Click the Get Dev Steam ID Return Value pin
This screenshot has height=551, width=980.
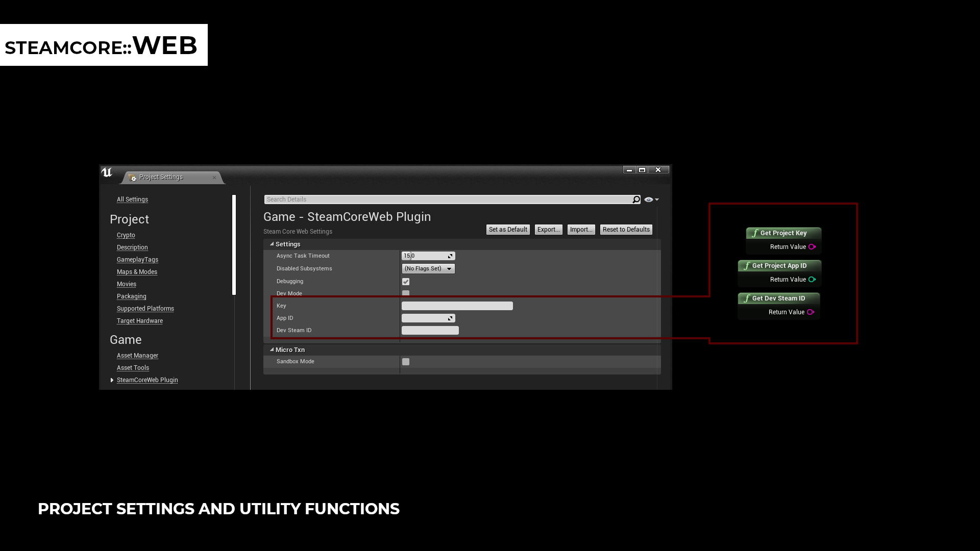(811, 312)
